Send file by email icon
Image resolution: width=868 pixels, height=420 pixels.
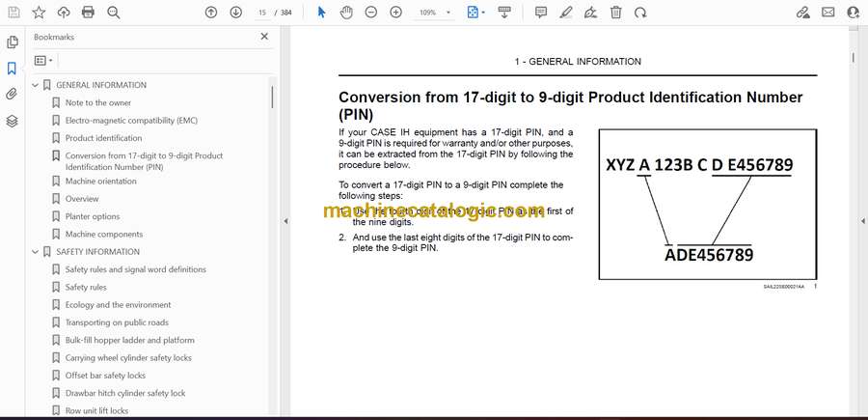pos(828,13)
